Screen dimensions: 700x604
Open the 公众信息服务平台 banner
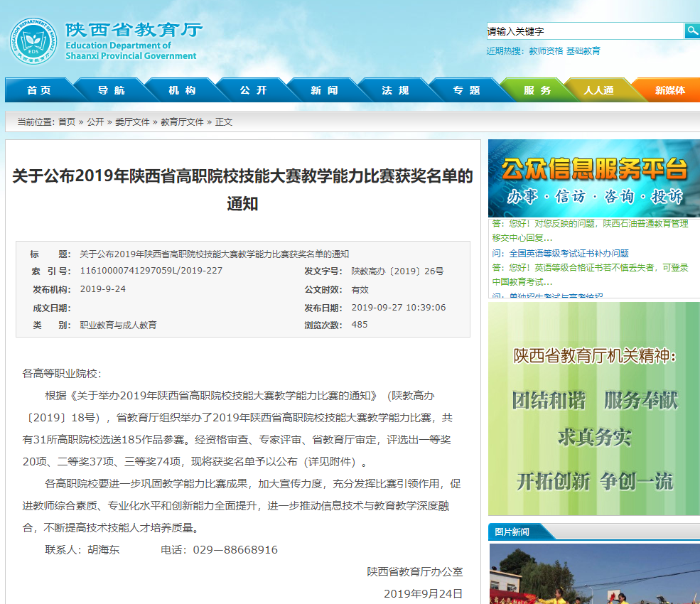pyautogui.click(x=593, y=178)
